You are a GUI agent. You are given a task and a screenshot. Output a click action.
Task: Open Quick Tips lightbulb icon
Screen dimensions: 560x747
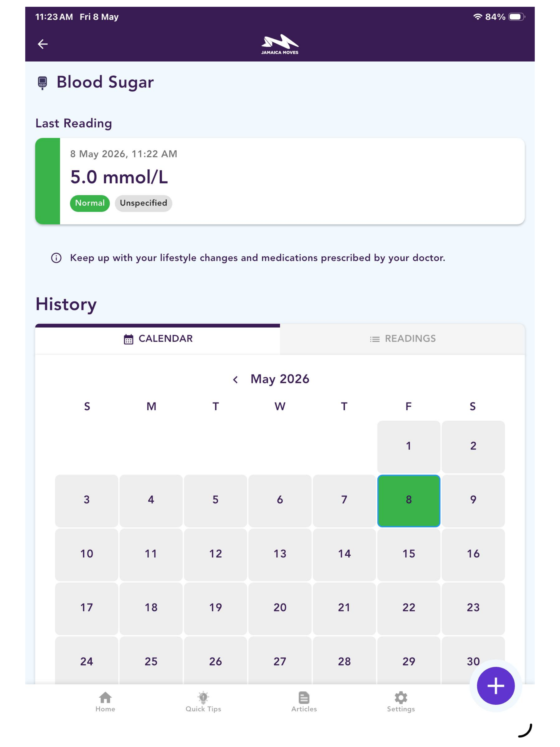203,697
